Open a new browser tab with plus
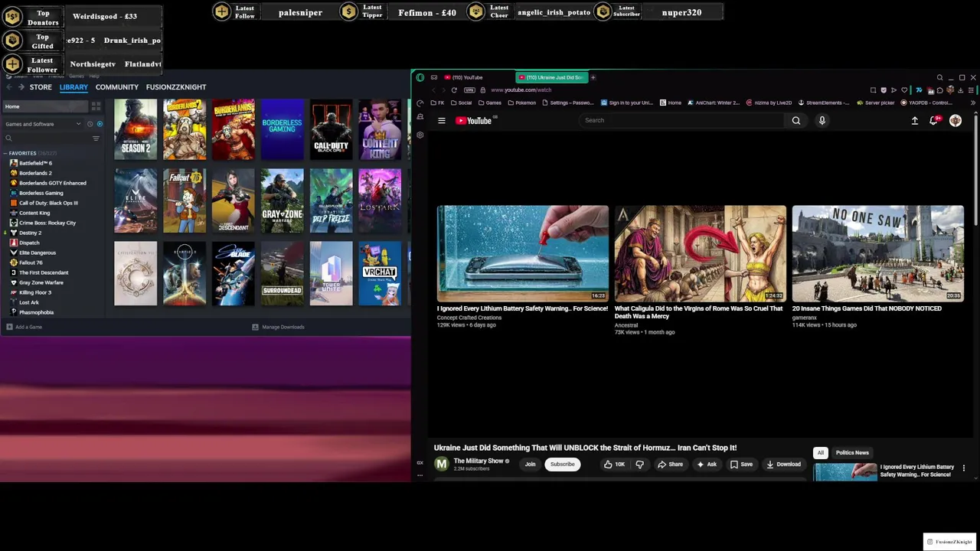 593,77
